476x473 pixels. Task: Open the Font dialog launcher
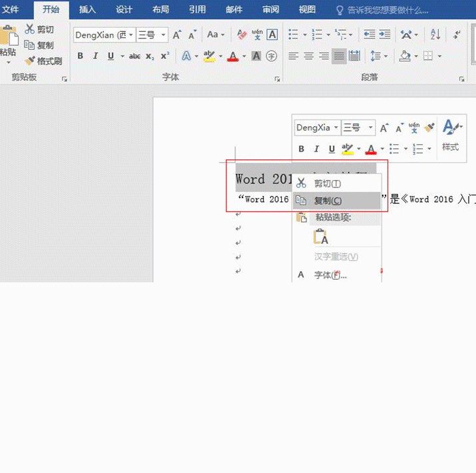(277, 79)
